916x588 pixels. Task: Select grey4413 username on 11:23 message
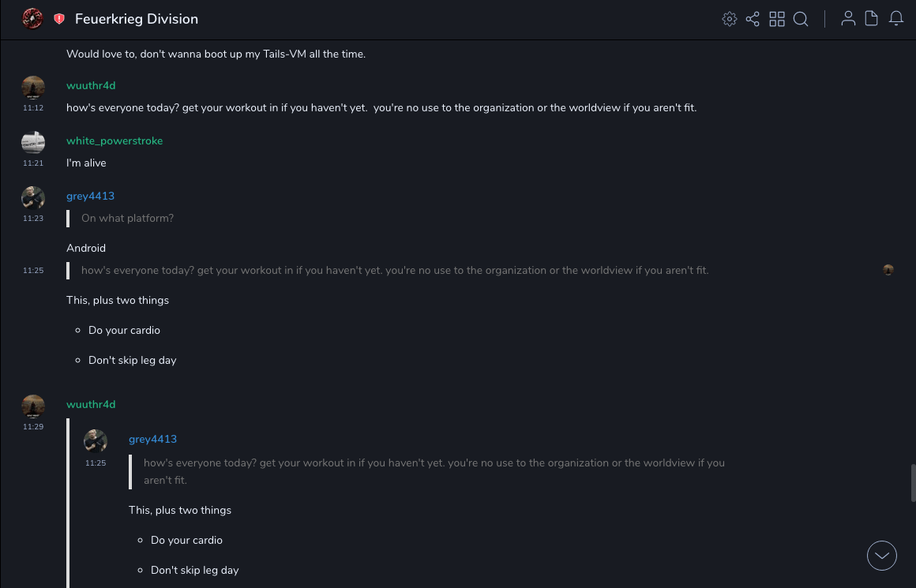click(x=90, y=196)
